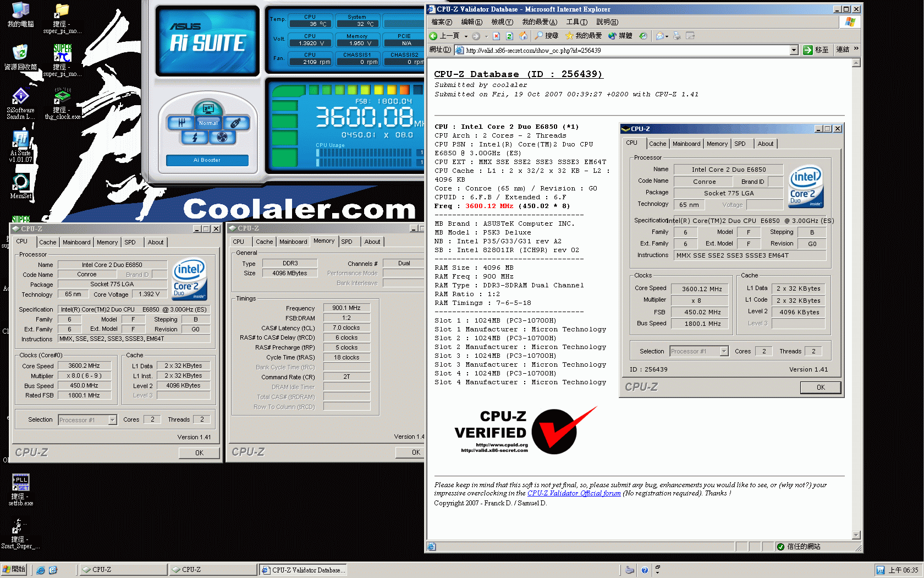Click the Edit page icon in IE toolbar
Viewport: 924px width, 578px height.
pos(690,36)
